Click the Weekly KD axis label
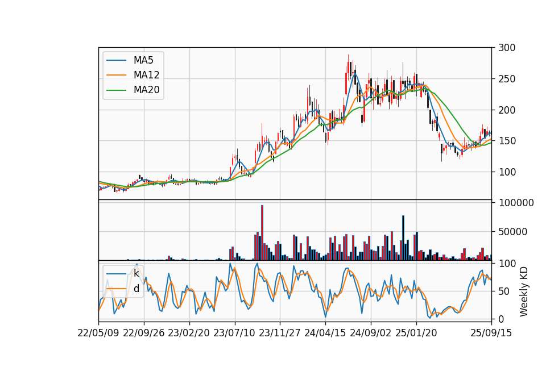This screenshot has height=392, width=546. tap(524, 291)
